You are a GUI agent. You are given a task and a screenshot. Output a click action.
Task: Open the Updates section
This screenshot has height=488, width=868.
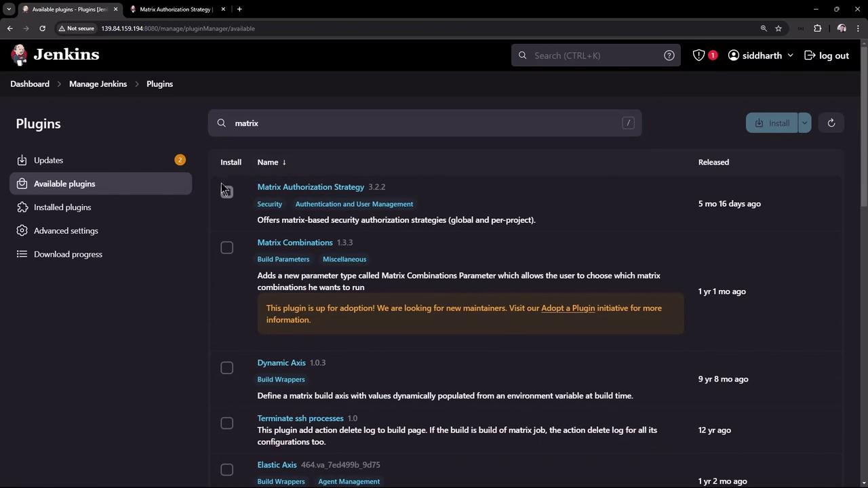pyautogui.click(x=101, y=161)
